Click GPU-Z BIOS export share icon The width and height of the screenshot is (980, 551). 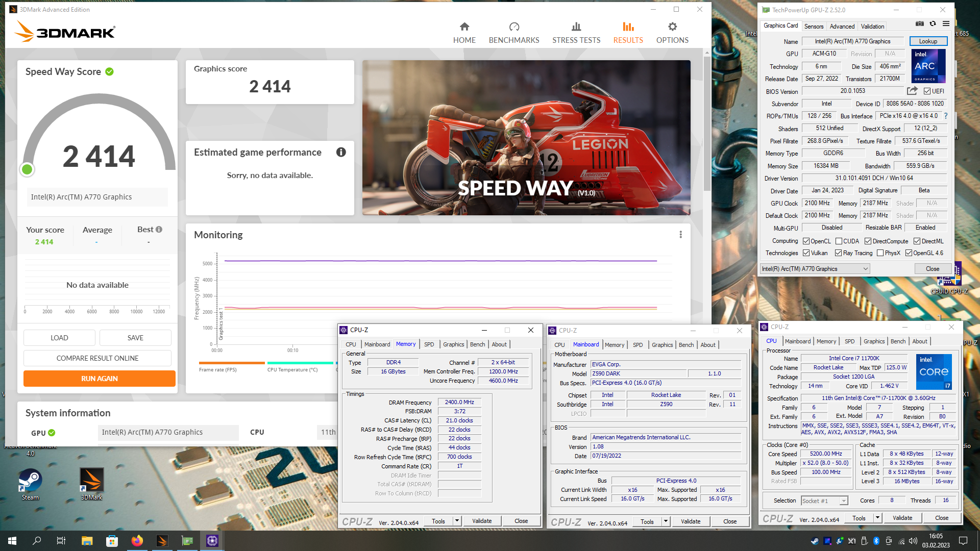point(912,91)
